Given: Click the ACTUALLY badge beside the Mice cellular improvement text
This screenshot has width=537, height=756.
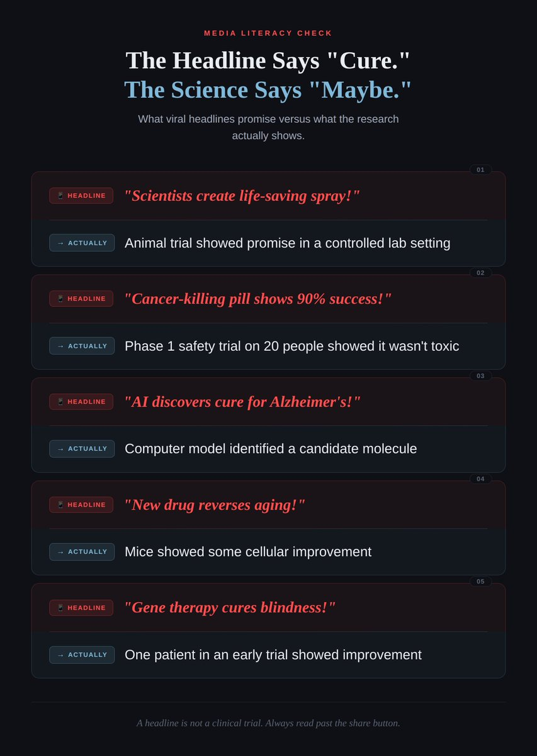Looking at the screenshot, I should [x=82, y=552].
